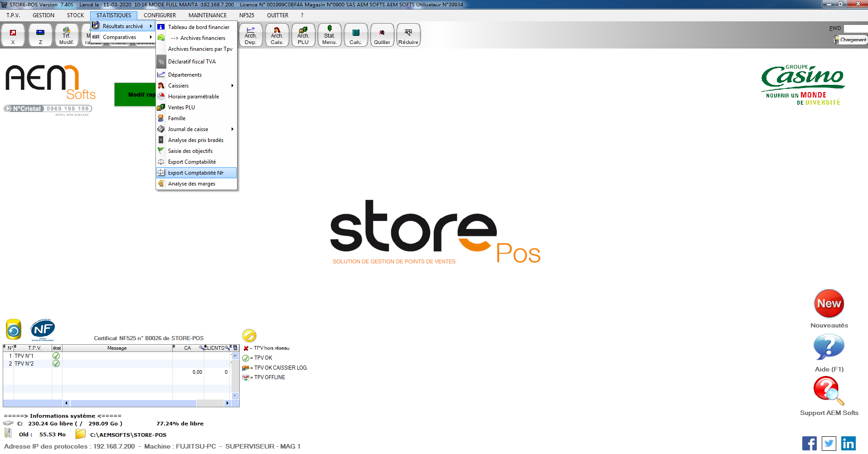Open the MAINTENANCE menu
This screenshot has width=868, height=454.
207,15
